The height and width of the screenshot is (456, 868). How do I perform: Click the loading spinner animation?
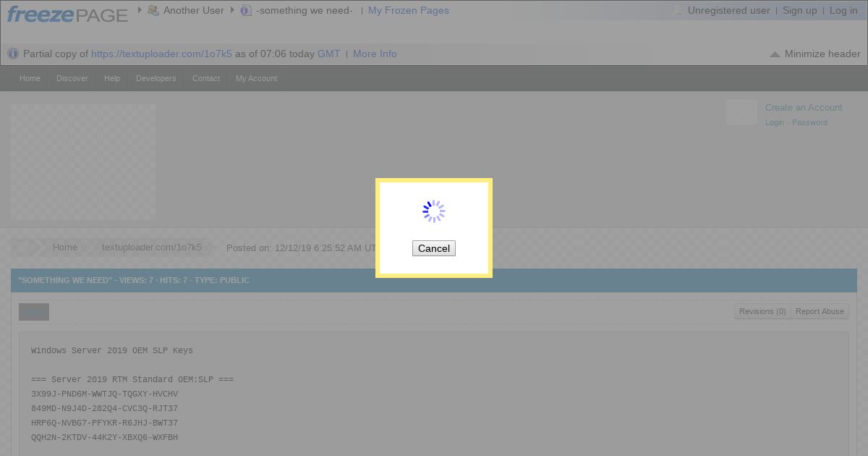coord(434,211)
